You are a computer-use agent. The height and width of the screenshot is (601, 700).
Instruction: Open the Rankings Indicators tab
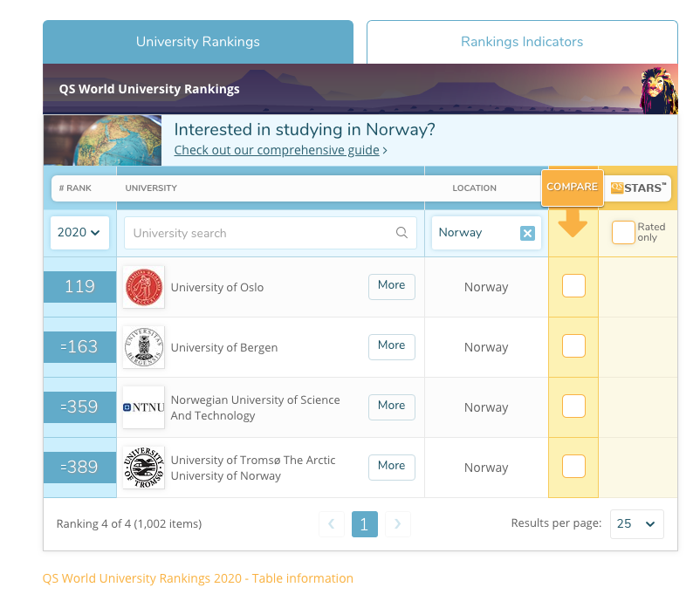point(522,42)
